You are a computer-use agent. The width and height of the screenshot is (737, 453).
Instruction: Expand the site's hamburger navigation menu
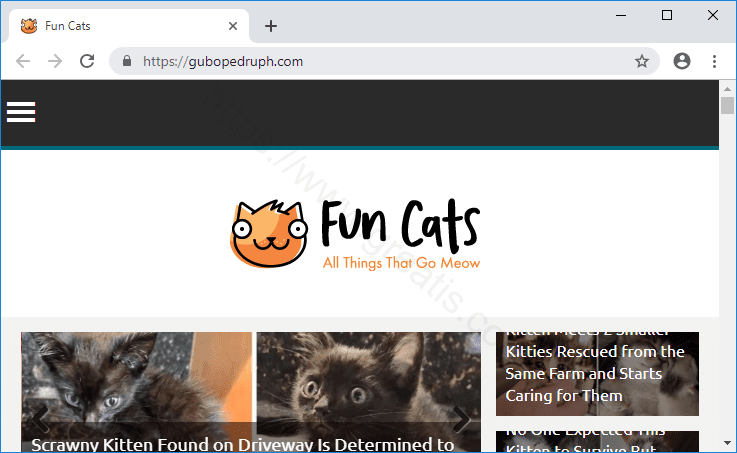21,112
